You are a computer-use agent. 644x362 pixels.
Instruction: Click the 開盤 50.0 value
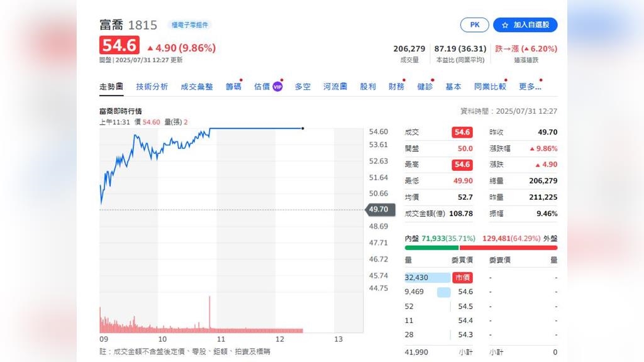point(465,148)
